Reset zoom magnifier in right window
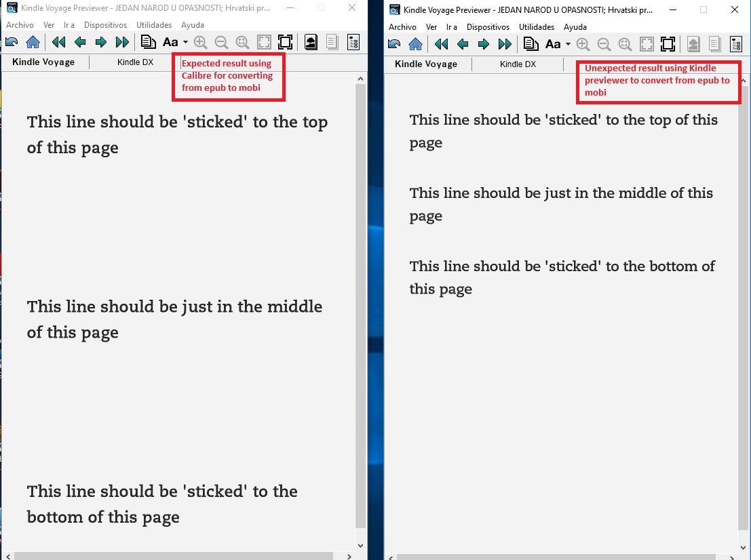 [625, 45]
